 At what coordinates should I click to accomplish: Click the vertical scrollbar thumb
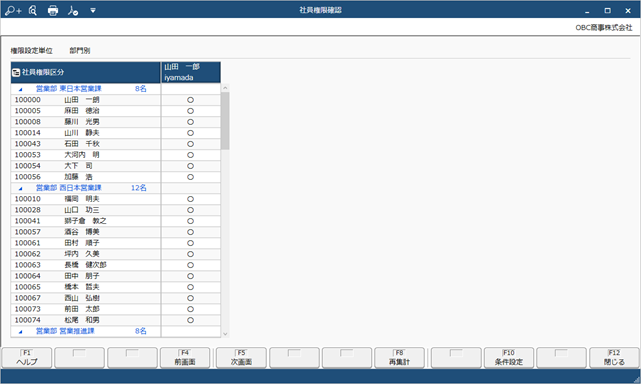[225, 121]
